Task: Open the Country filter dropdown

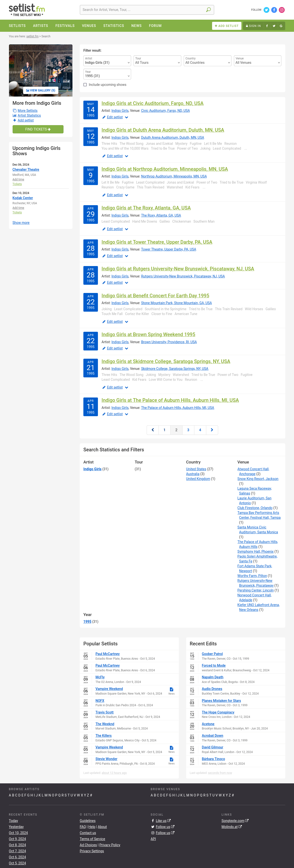Action: coord(207,61)
